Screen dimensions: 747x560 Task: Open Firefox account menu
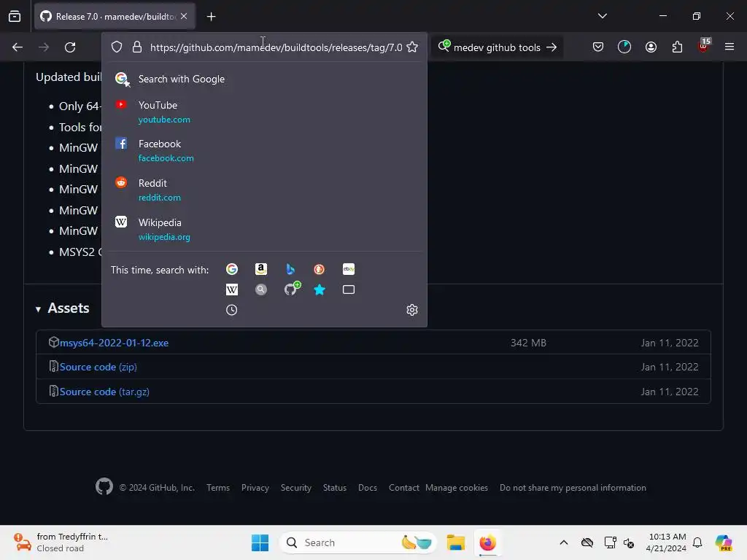[651, 47]
